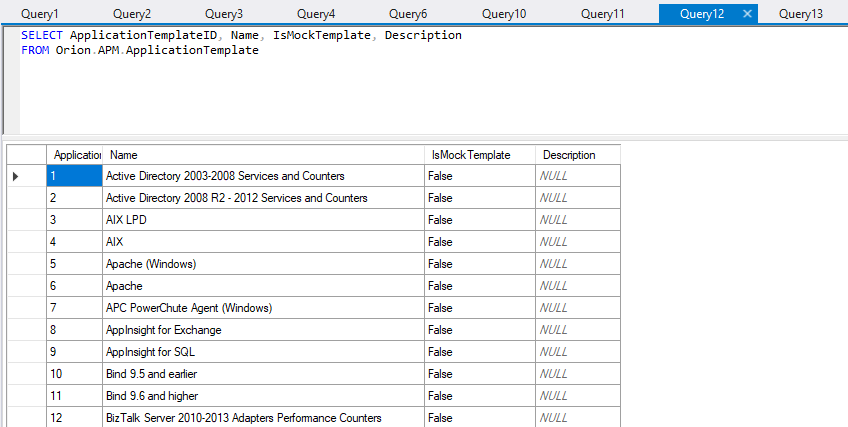Sort by Description column header

(578, 155)
